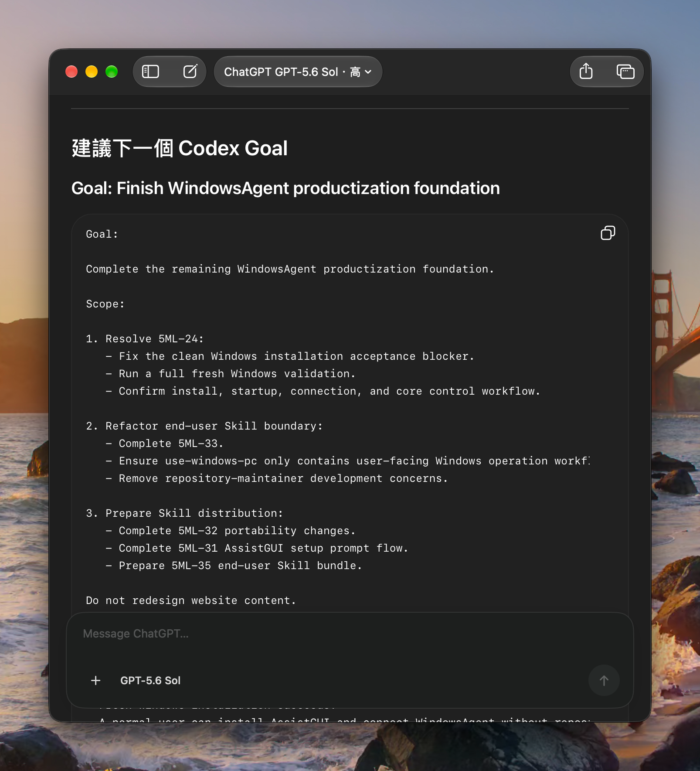Click the share conversation icon
Screen dimensions: 700x771
(x=586, y=71)
